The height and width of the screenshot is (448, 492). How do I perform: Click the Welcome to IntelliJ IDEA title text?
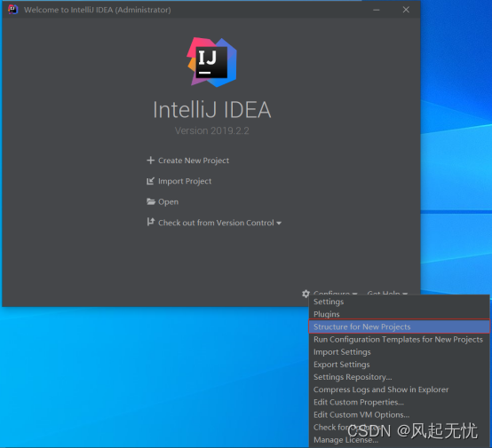tap(98, 10)
